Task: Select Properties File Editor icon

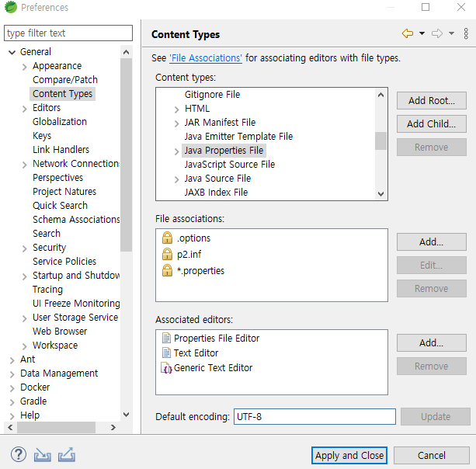Action: [x=166, y=338]
